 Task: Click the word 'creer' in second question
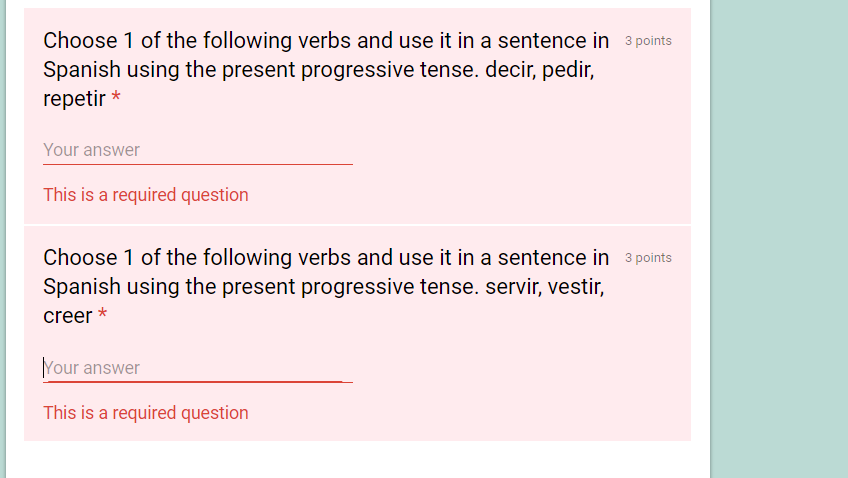68,316
